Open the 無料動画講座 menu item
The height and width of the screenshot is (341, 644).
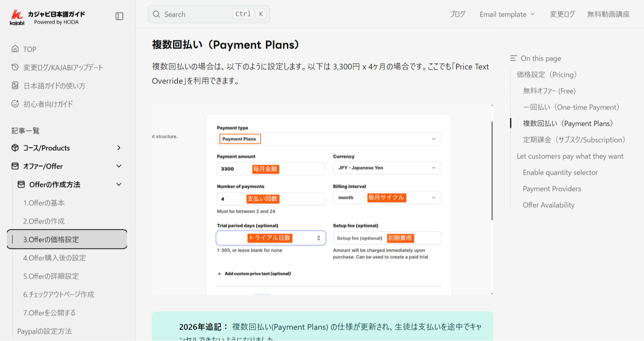click(x=608, y=14)
